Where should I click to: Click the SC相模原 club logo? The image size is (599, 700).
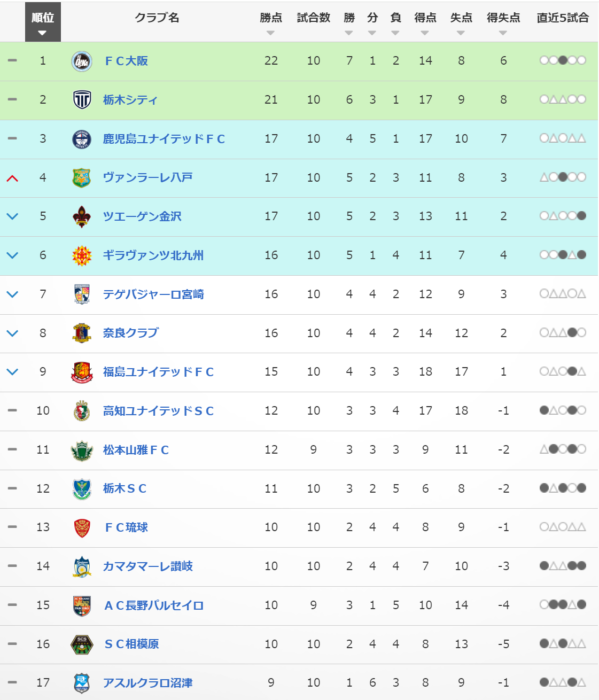click(82, 644)
